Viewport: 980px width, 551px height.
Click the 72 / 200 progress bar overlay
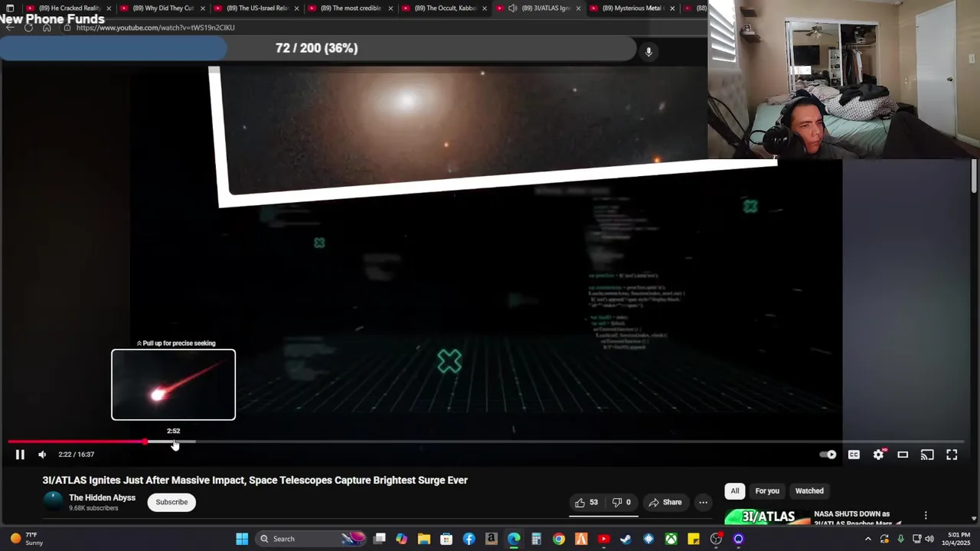click(x=317, y=48)
